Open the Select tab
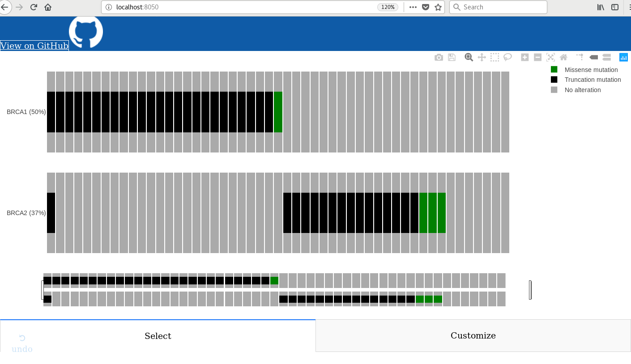The width and height of the screenshot is (631, 364). click(158, 335)
